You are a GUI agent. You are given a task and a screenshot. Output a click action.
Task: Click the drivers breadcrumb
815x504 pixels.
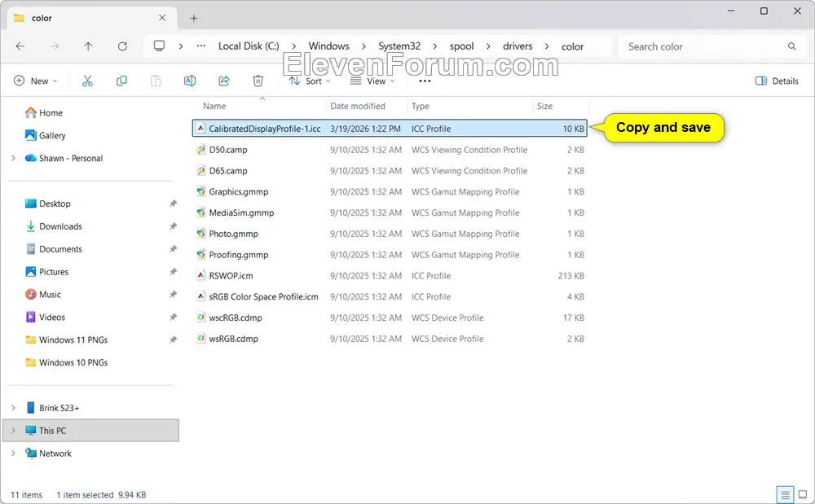(518, 46)
